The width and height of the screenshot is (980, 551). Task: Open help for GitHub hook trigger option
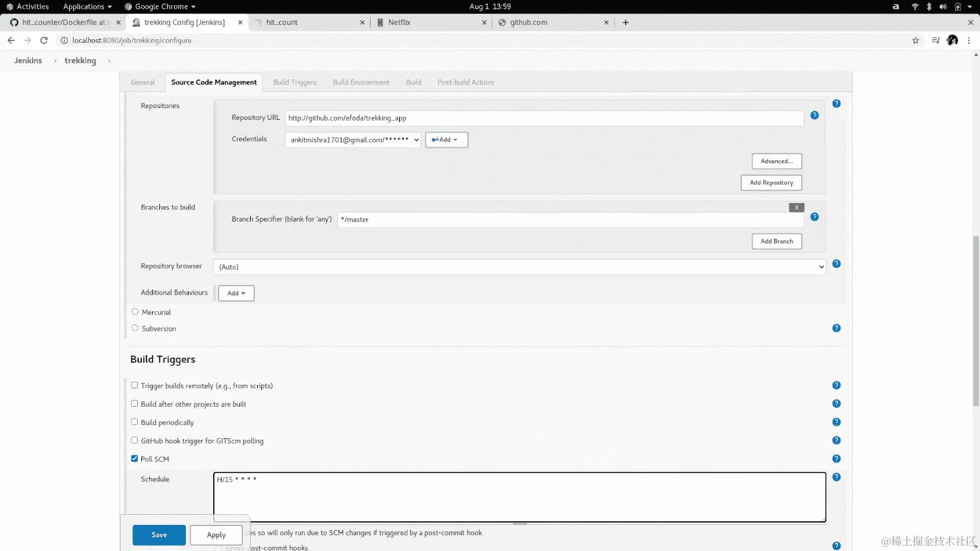tap(836, 441)
